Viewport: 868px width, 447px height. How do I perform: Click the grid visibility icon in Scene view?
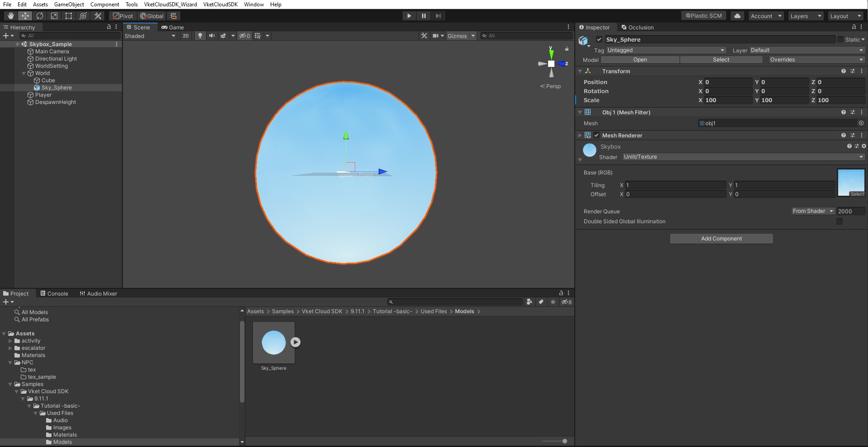pos(258,36)
